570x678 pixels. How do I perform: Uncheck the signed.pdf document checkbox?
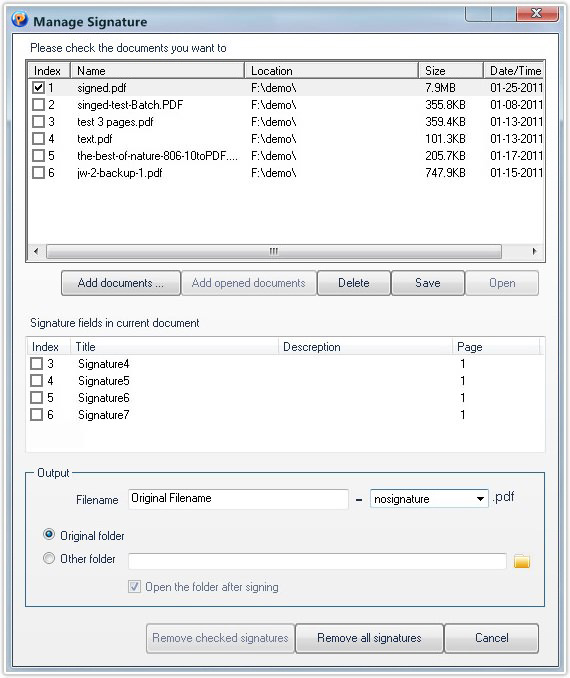pyautogui.click(x=38, y=88)
